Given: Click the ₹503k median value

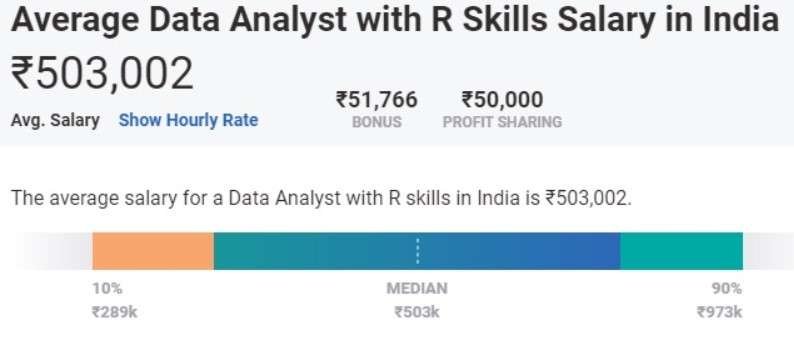Looking at the screenshot, I should coord(417,312).
